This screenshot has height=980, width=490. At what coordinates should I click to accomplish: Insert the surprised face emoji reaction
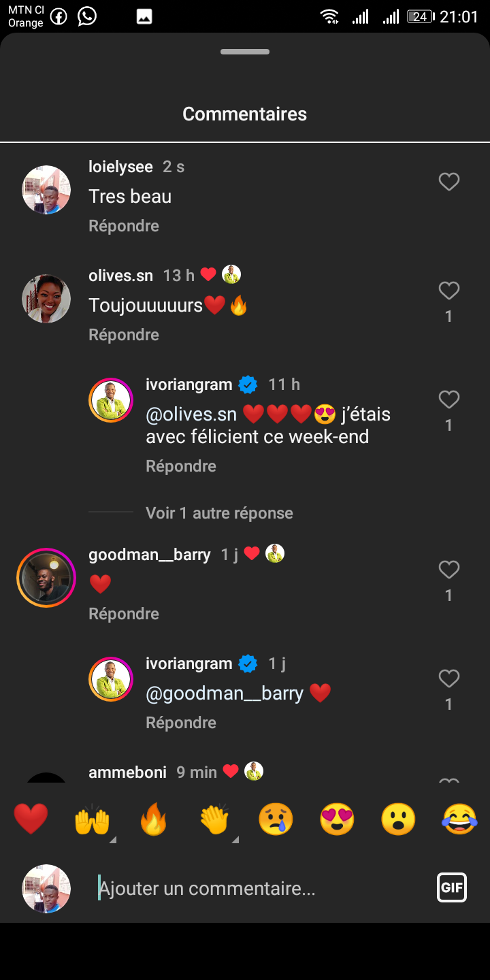click(x=398, y=819)
